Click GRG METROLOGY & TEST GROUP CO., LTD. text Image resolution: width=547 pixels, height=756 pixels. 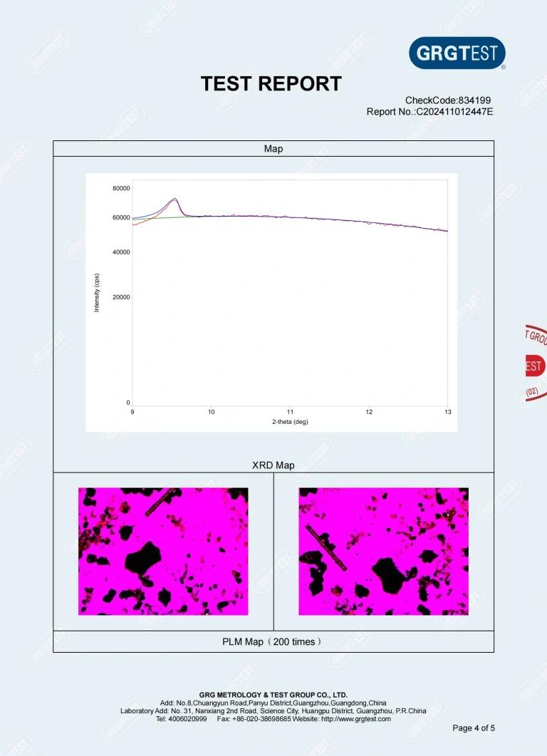pyautogui.click(x=273, y=695)
